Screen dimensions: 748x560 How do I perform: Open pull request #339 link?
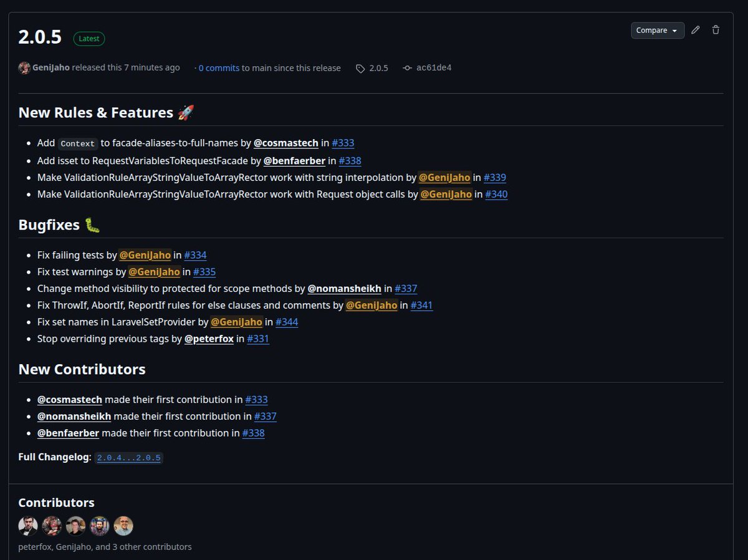pos(495,177)
